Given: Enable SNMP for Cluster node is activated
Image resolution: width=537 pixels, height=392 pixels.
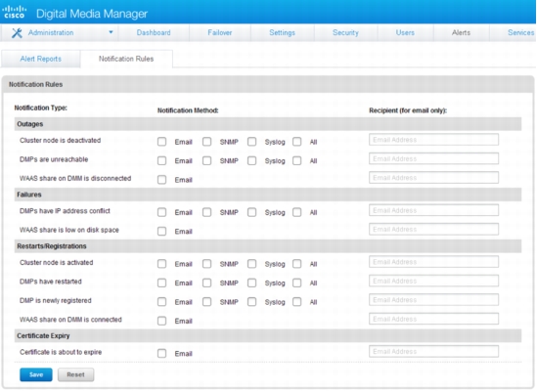Looking at the screenshot, I should pos(206,264).
